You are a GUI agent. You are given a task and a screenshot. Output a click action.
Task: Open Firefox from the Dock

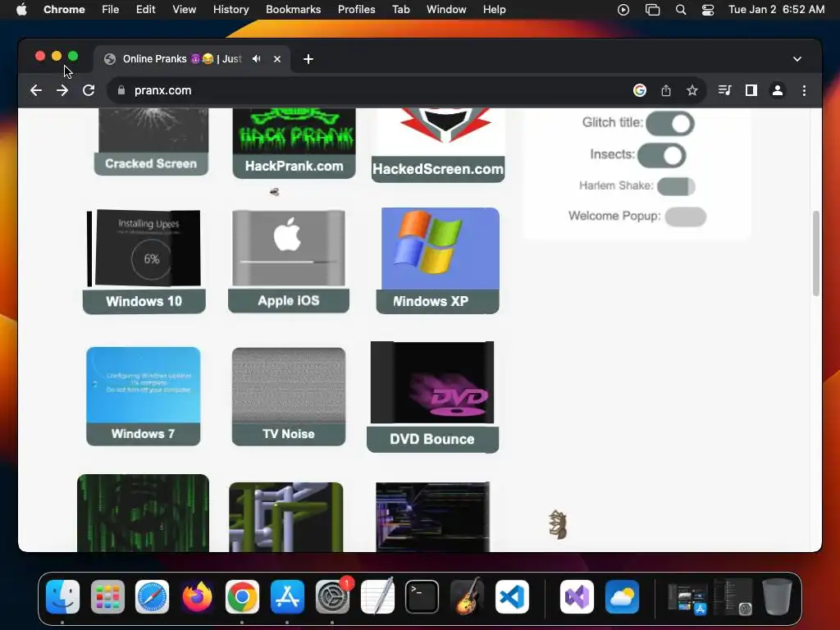click(197, 596)
